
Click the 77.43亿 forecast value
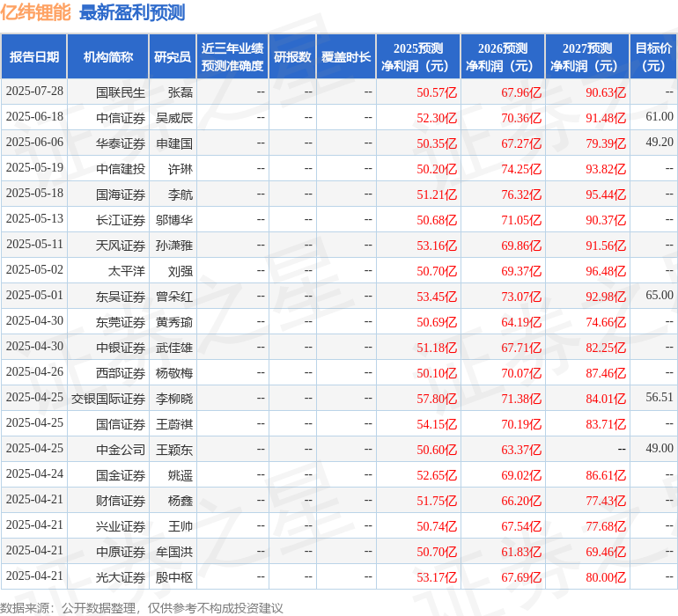pos(606,500)
